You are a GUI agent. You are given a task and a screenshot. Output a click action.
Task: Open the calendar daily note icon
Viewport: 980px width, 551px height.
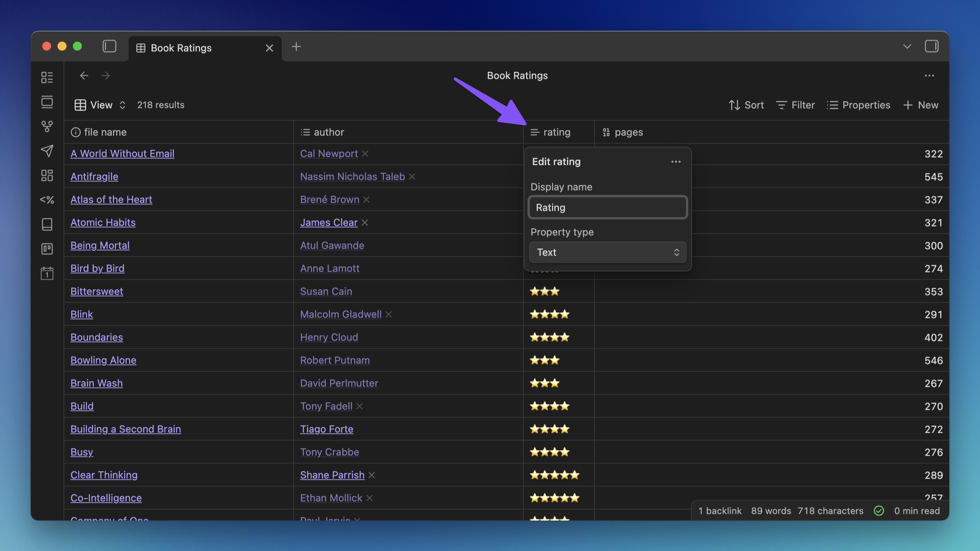47,273
